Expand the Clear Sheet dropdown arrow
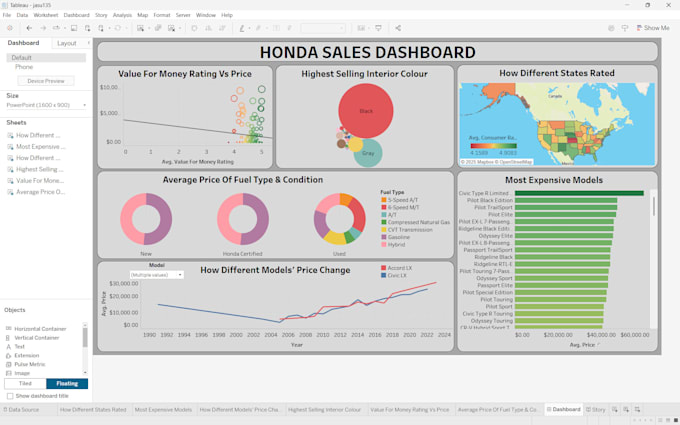Screen dimensions: 680x425 pyautogui.click(x=180, y=29)
